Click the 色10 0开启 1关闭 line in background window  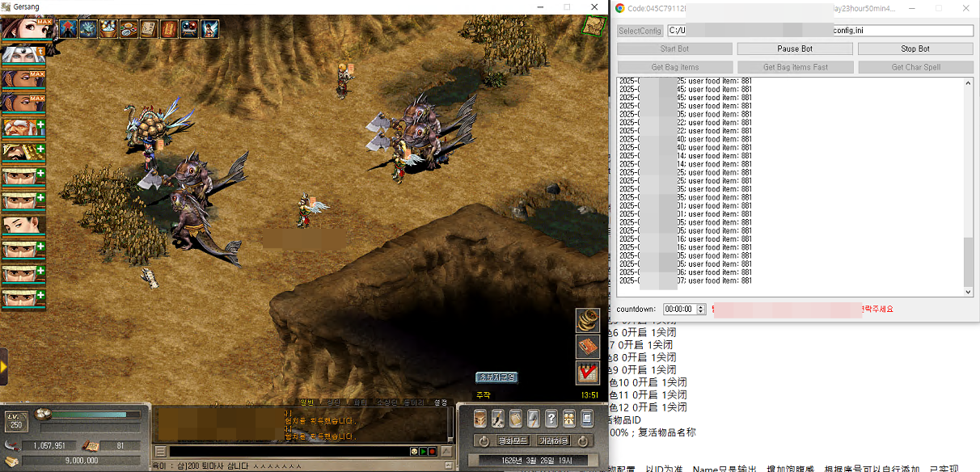[649, 382]
